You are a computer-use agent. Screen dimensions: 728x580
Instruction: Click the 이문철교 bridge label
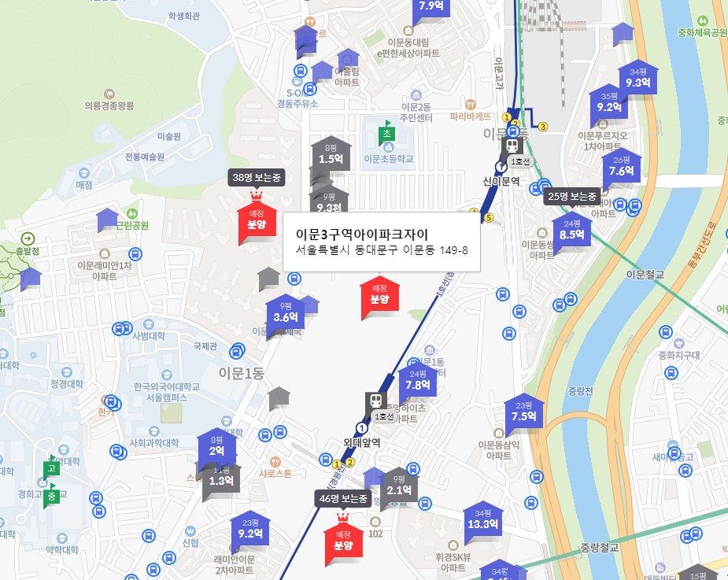tap(645, 275)
